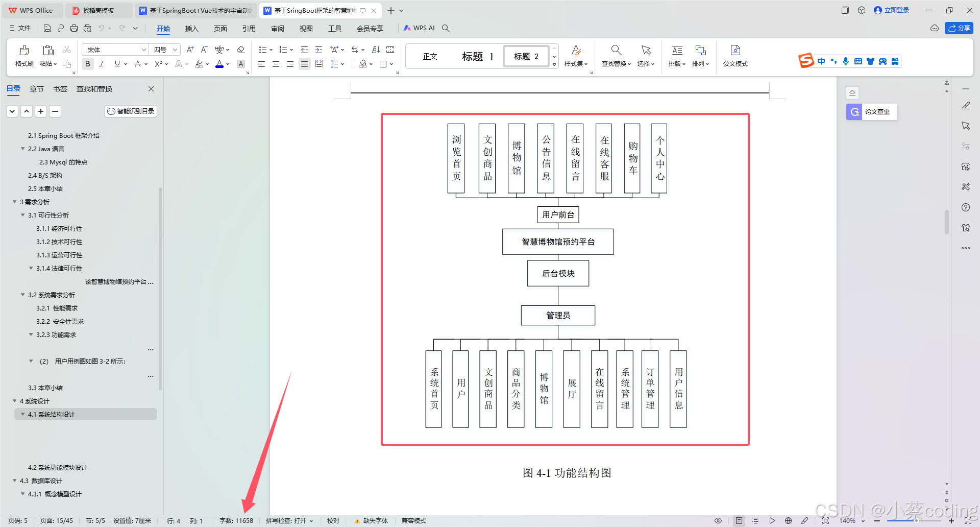
Task: Toggle Bold formatting
Action: coord(88,64)
